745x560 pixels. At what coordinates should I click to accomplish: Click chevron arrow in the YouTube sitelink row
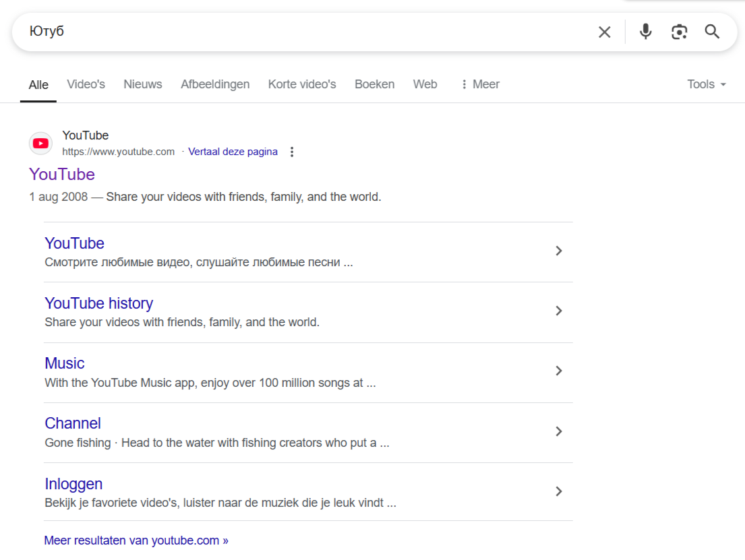click(x=559, y=251)
